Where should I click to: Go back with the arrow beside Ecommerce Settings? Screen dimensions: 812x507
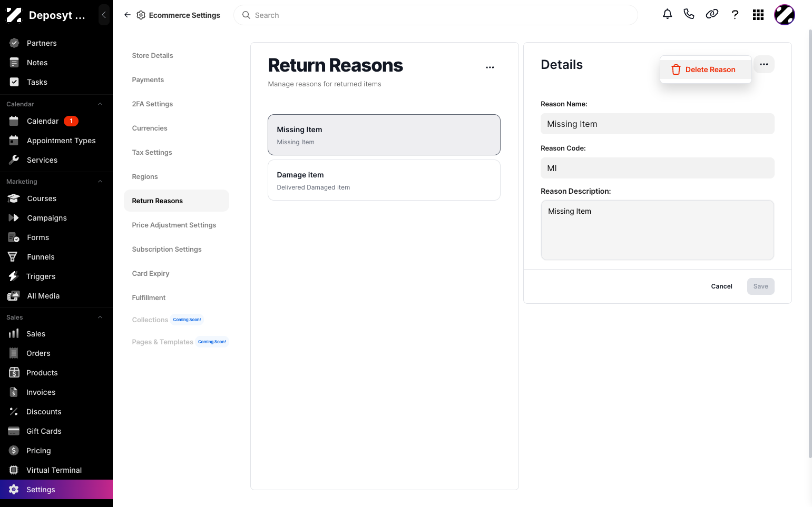tap(127, 15)
